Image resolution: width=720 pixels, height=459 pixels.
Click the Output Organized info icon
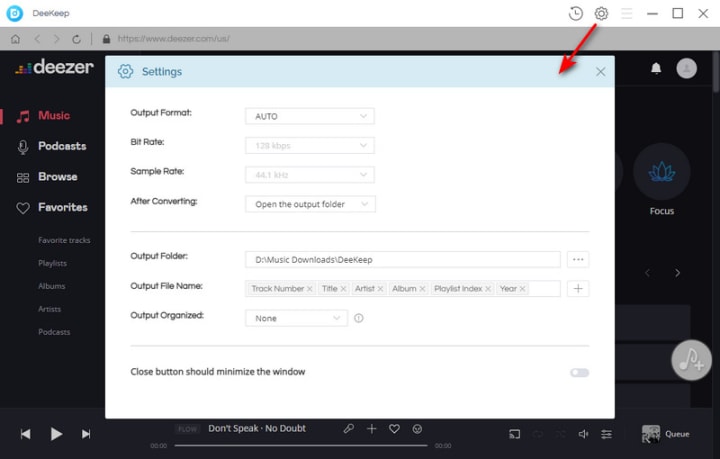[359, 318]
